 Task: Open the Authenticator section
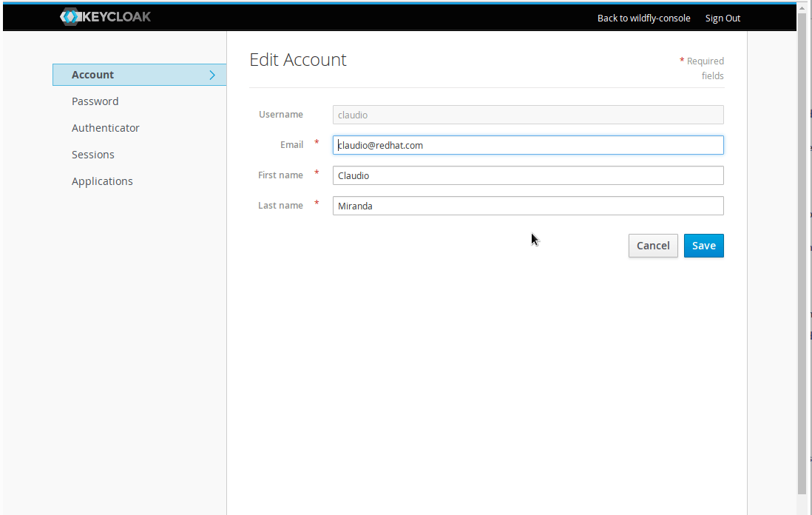coord(105,127)
